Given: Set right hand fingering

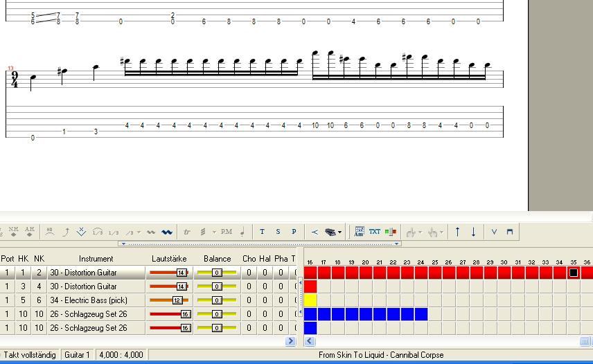Looking at the screenshot, I should pyautogui.click(x=432, y=232).
